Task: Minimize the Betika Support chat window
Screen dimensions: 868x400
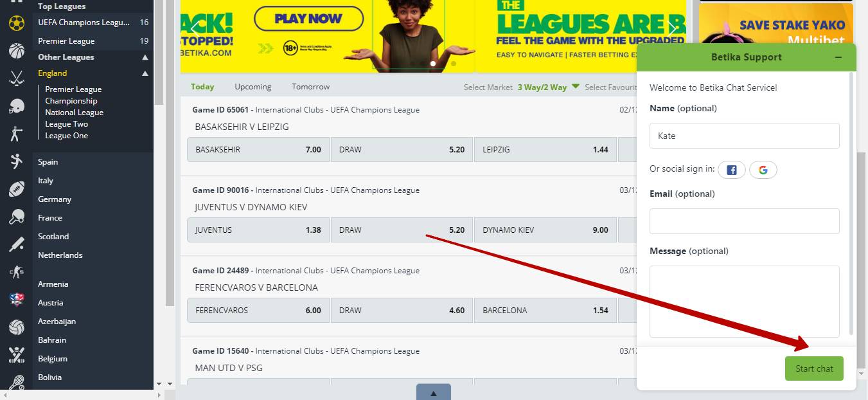Action: 838,57
